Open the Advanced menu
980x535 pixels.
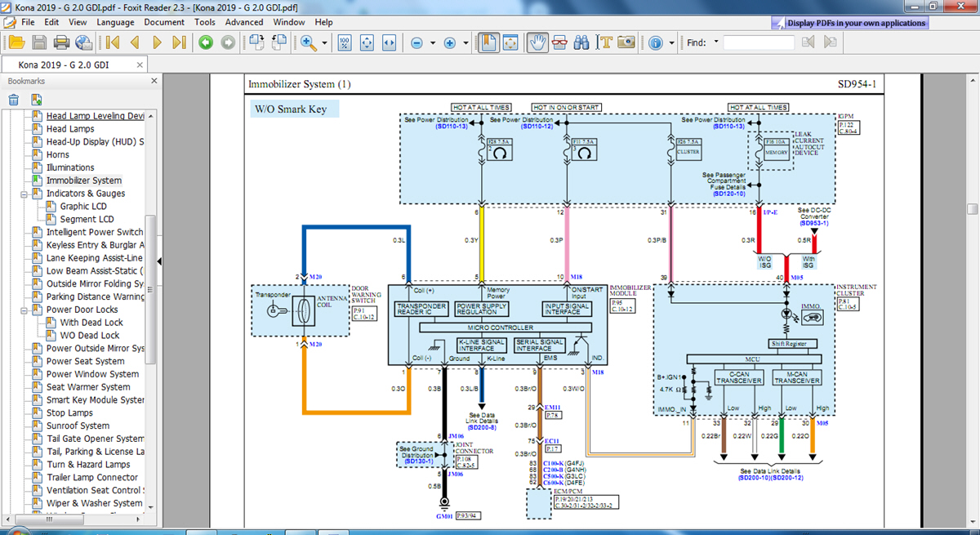[x=244, y=22]
